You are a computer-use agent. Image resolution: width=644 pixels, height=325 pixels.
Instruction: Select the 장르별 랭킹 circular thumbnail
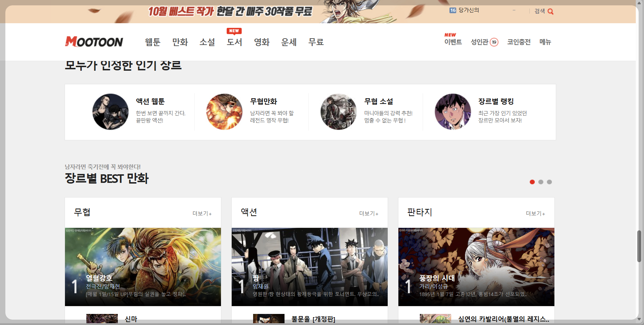[453, 112]
